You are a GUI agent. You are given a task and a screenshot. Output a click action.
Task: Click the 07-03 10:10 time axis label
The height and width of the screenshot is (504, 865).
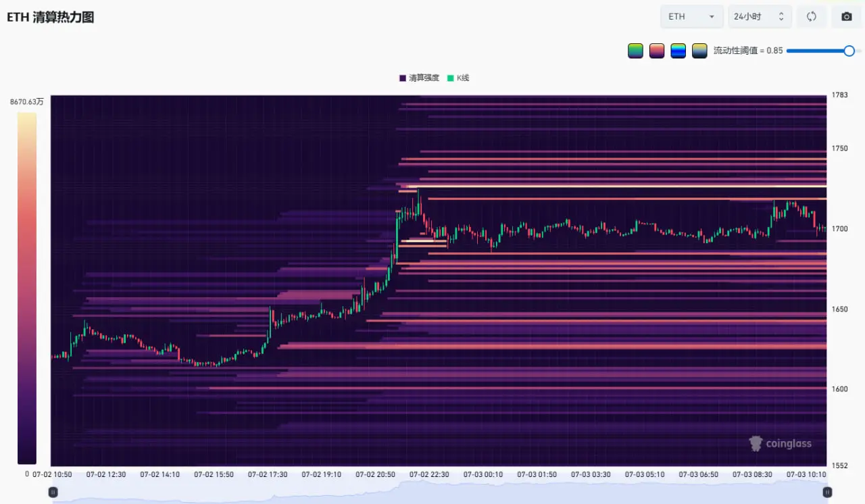pos(806,475)
